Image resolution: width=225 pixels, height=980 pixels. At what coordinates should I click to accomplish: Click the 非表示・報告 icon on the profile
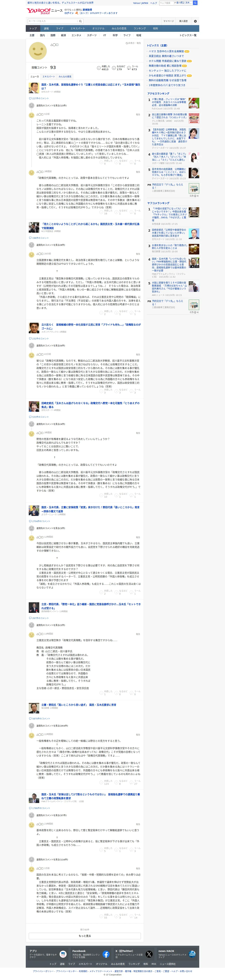point(133,43)
